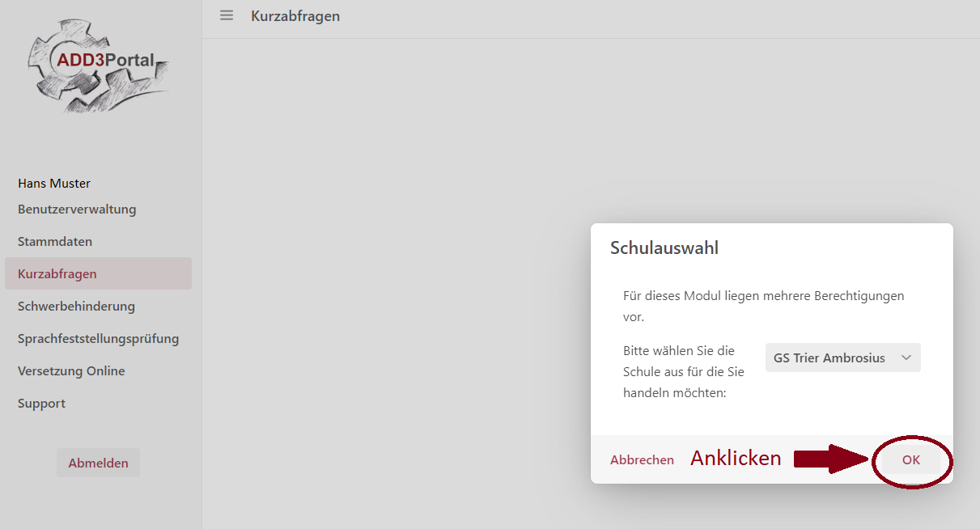Toggle the hamburger menu icon

point(227,15)
